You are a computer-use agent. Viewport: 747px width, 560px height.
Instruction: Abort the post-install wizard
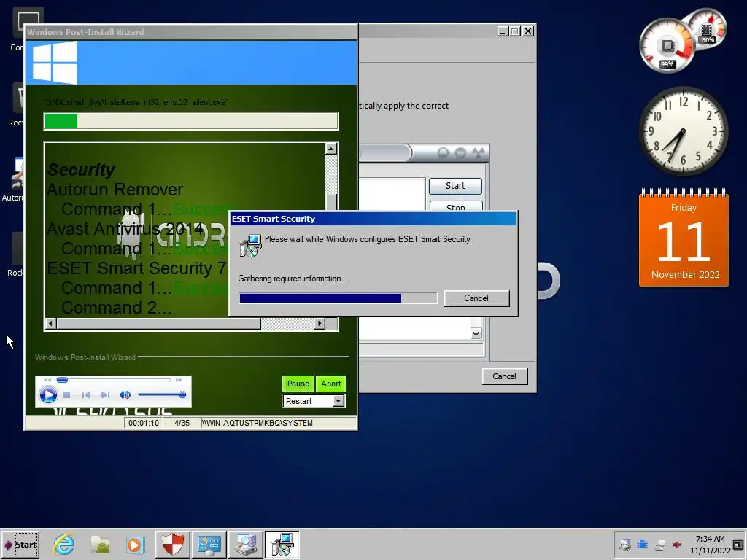tap(330, 384)
